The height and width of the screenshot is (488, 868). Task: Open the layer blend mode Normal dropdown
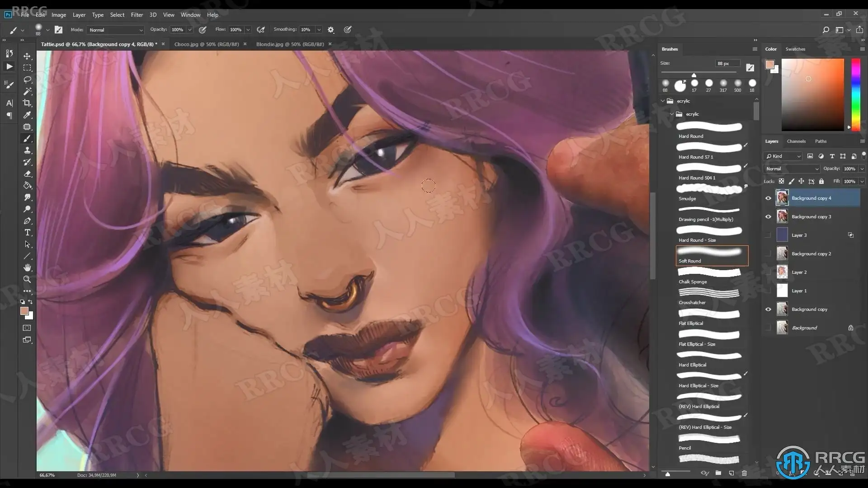[x=792, y=169]
